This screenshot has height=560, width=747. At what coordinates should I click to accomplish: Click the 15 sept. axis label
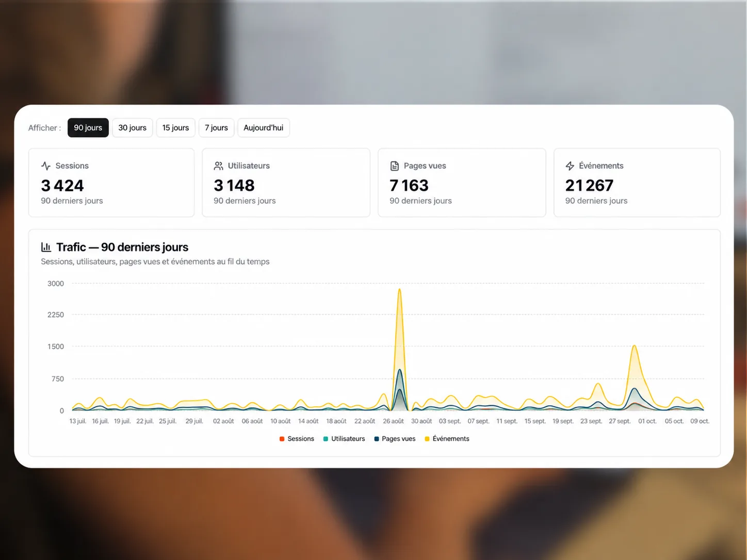pos(535,421)
